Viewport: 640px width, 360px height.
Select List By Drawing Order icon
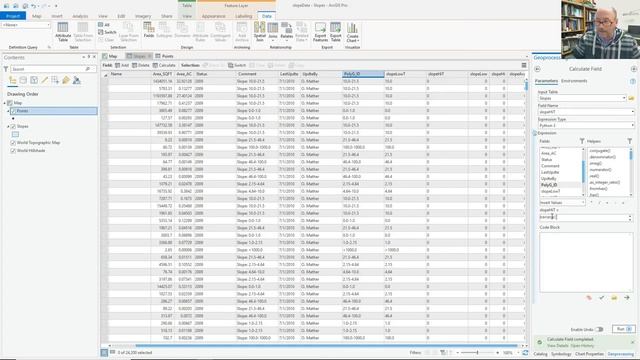tap(12, 80)
